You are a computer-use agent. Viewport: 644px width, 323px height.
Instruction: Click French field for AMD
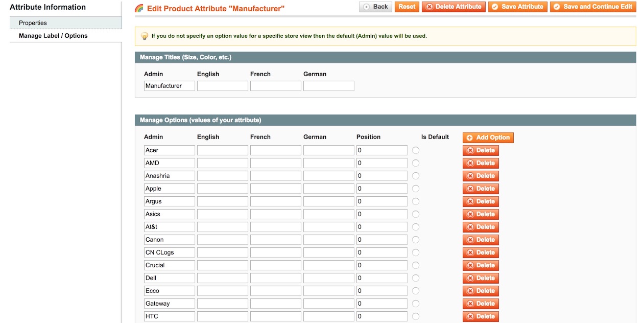276,163
